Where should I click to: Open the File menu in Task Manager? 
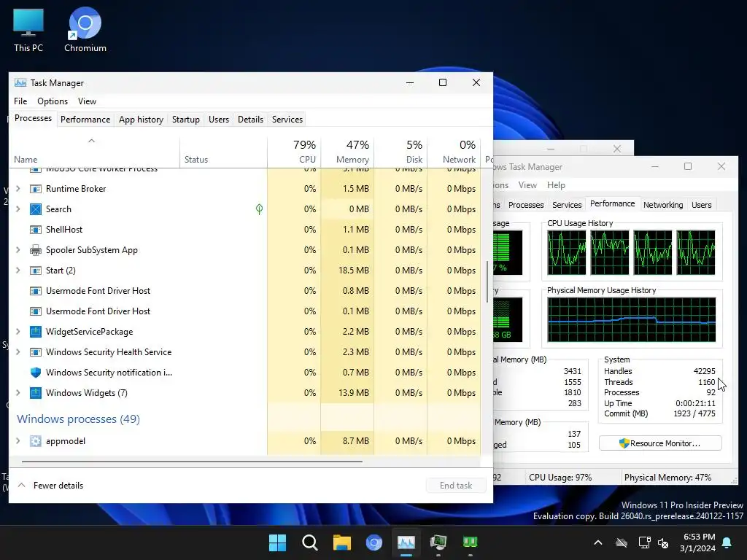click(20, 101)
